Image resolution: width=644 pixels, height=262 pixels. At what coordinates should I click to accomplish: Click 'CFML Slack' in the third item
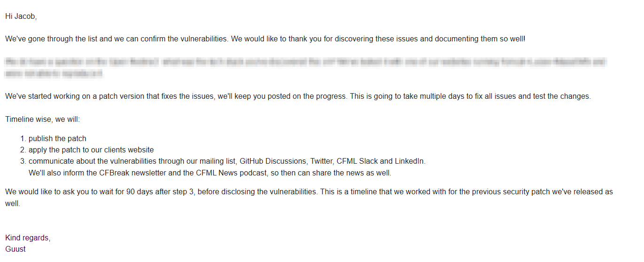[357, 161]
